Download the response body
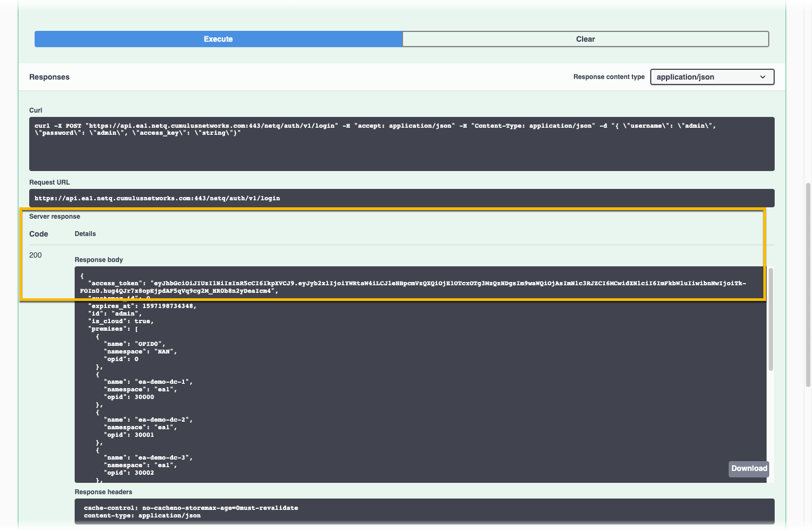Image resolution: width=812 pixels, height=531 pixels. click(x=749, y=469)
